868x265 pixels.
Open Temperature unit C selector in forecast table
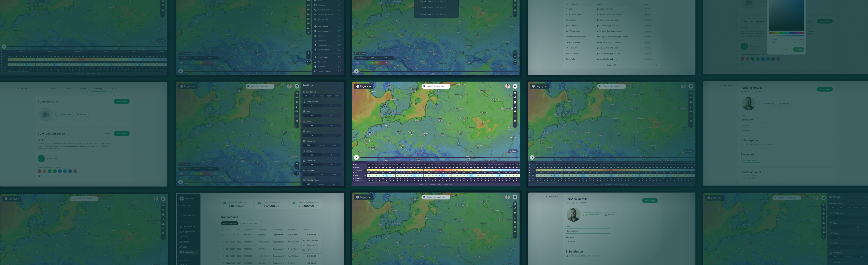coord(365,170)
